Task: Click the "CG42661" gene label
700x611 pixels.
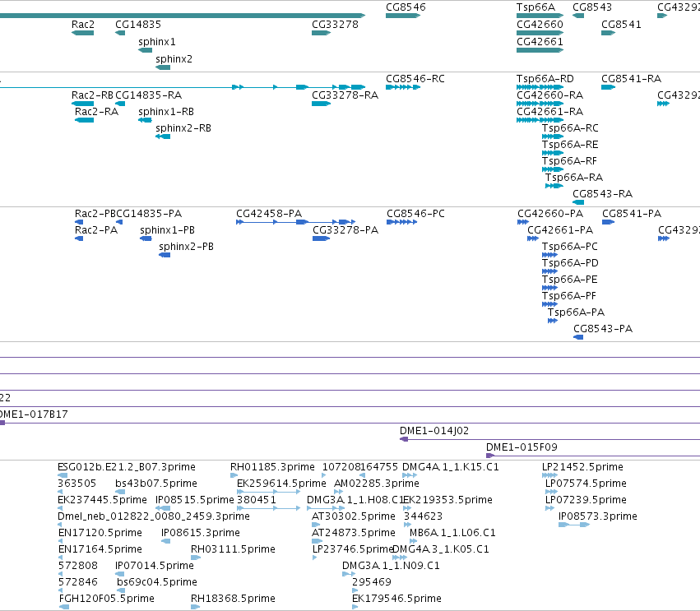Action: coord(540,42)
